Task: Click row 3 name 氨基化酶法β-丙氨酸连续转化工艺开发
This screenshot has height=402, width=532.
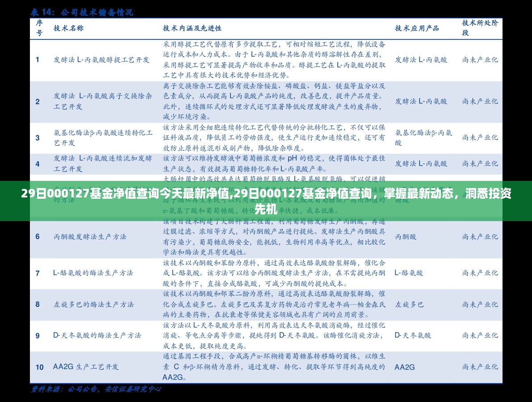Action: tap(103, 138)
